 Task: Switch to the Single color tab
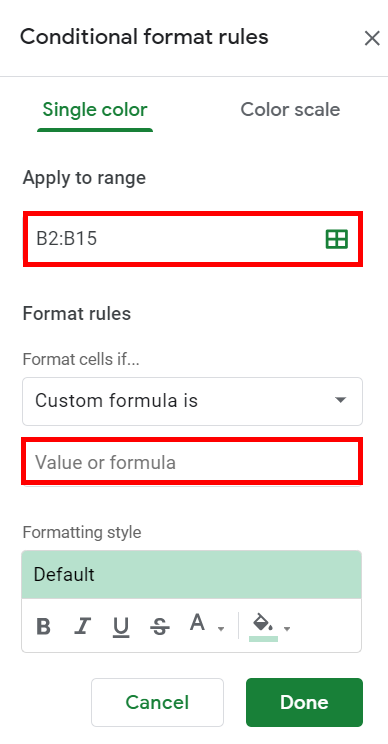click(x=95, y=110)
